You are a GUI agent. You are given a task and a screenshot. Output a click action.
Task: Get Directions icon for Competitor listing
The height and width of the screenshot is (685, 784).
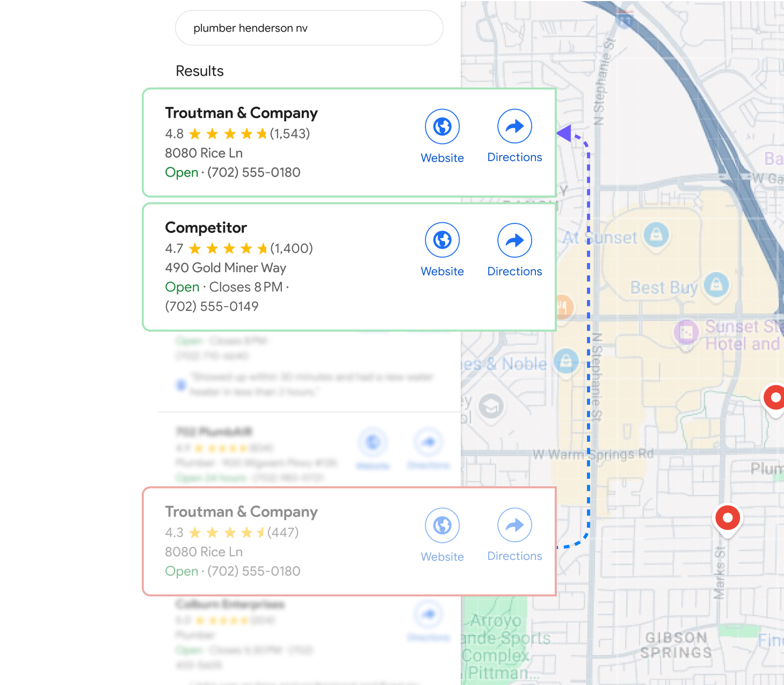pyautogui.click(x=514, y=240)
